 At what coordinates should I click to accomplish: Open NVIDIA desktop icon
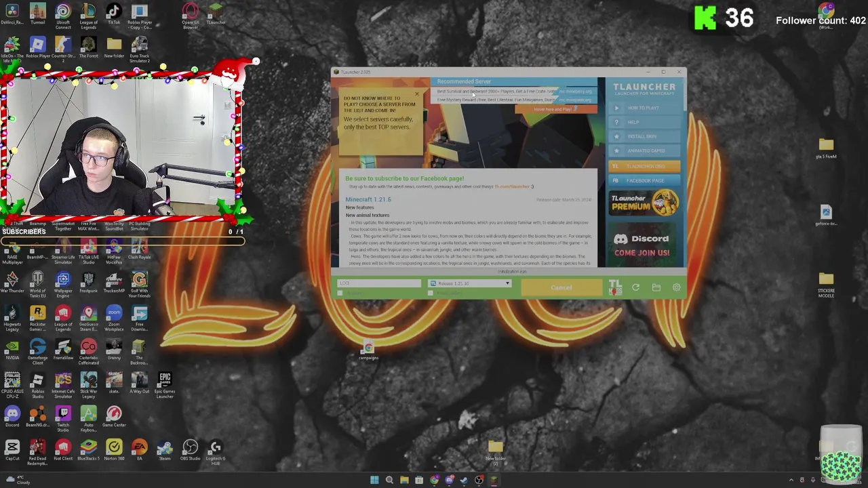[x=12, y=350]
